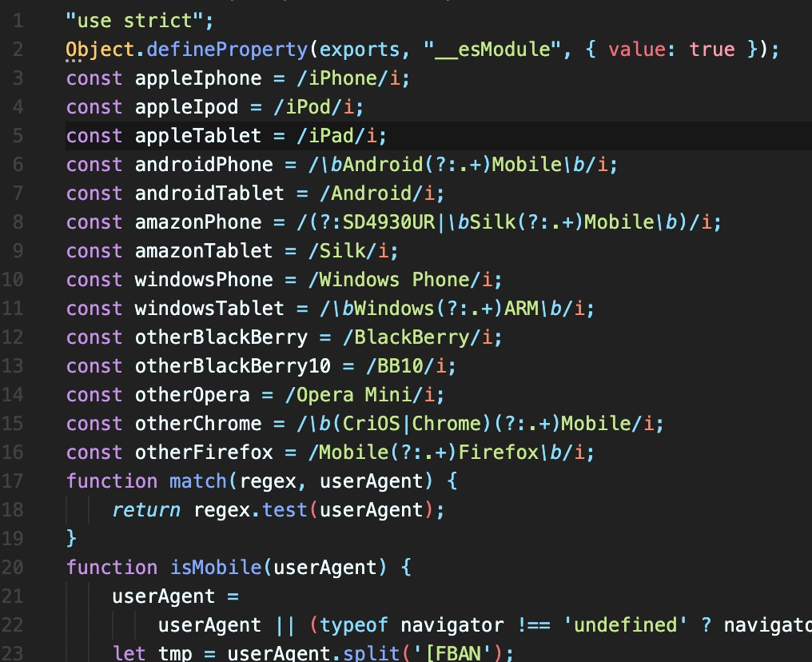The width and height of the screenshot is (812, 662).
Task: Click the Object.defineProperty call
Action: point(186,50)
